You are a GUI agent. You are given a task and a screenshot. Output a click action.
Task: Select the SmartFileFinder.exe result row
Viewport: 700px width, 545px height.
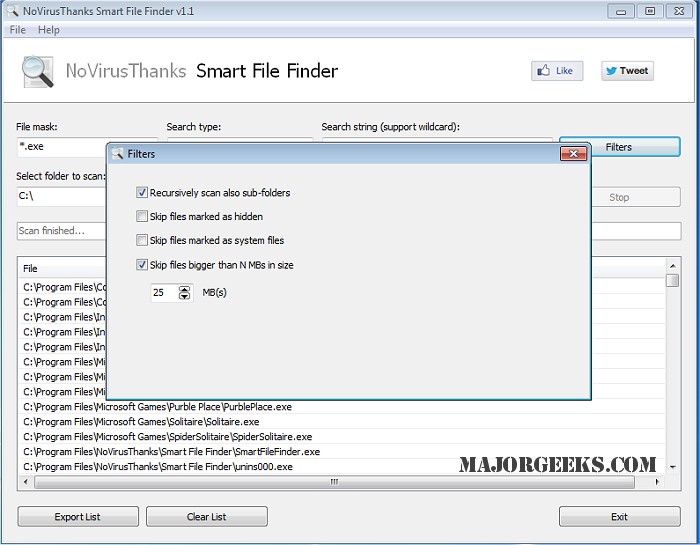point(342,452)
